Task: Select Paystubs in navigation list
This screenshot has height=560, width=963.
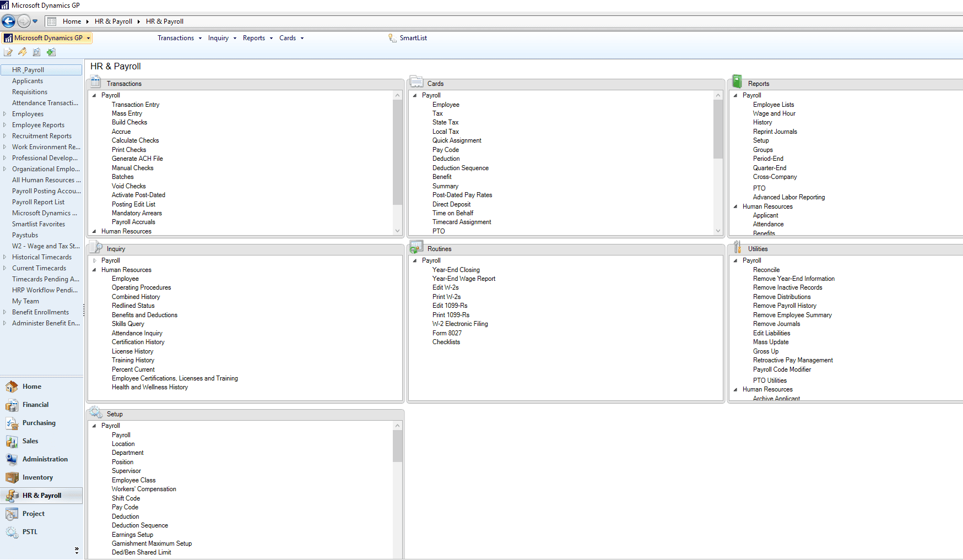Action: (25, 235)
